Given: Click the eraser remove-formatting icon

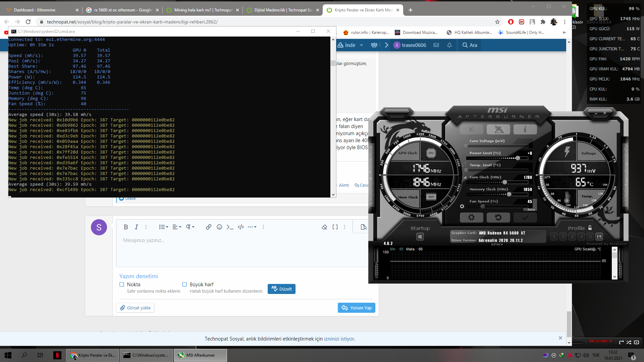Looking at the screenshot, I should tap(324, 227).
